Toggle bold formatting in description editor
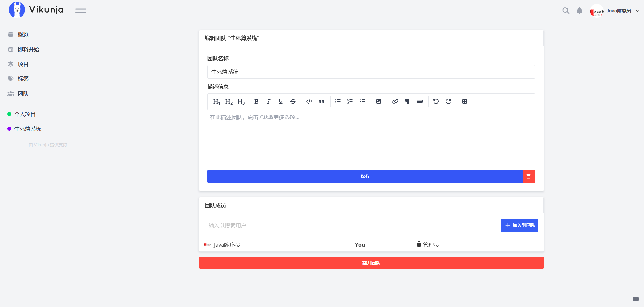 point(256,101)
